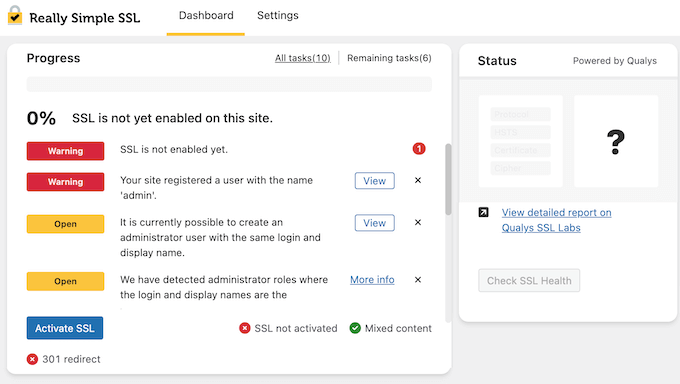
Task: Click the Warning label for SSL not enabled
Action: pyautogui.click(x=65, y=151)
